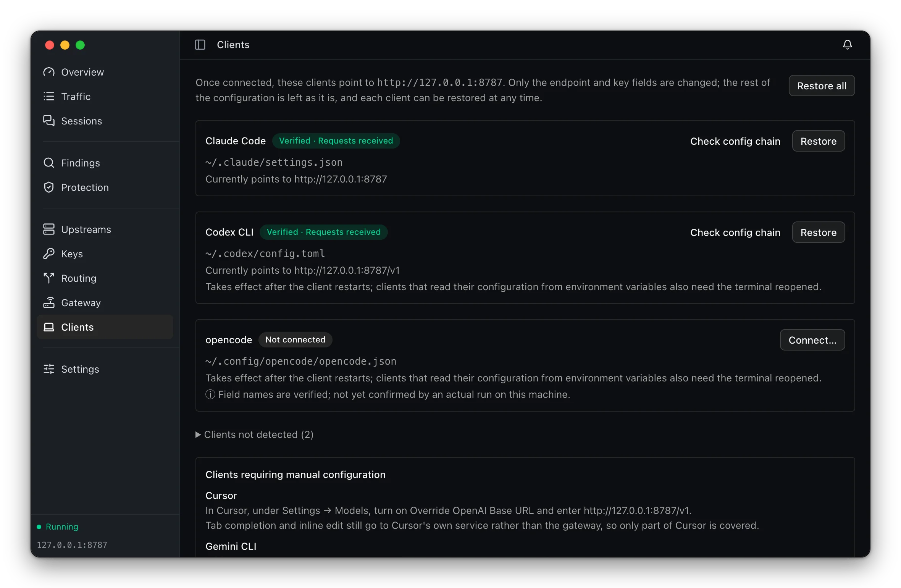Click the Settings sliders icon
The height and width of the screenshot is (588, 901).
pyautogui.click(x=49, y=369)
